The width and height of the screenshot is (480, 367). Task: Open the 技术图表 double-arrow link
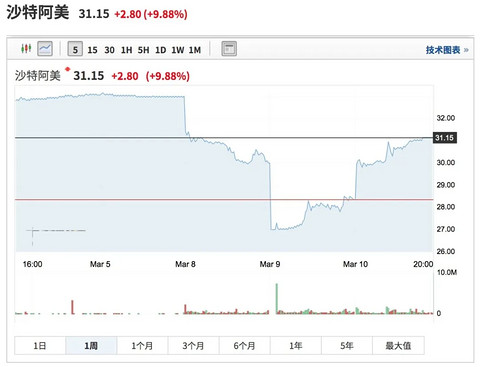pos(447,50)
